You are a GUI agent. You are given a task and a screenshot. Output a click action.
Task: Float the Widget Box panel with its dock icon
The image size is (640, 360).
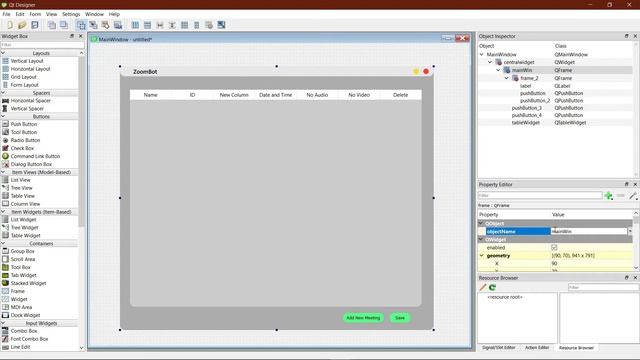72,36
